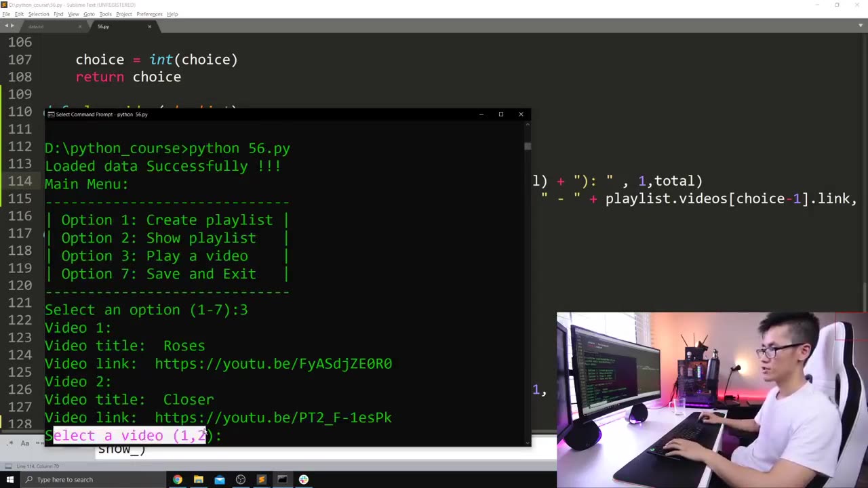868x488 pixels.
Task: Close the Command Prompt window
Action: [x=521, y=114]
